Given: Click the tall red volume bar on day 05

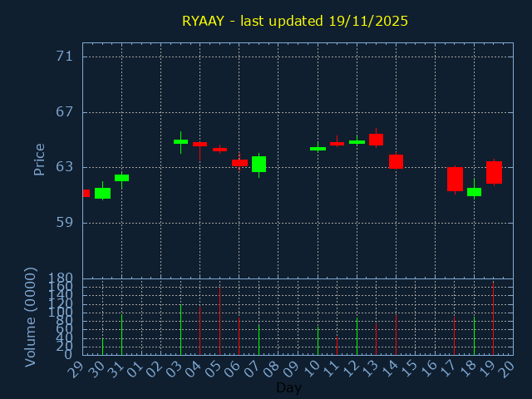Looking at the screenshot, I should 219,321.
